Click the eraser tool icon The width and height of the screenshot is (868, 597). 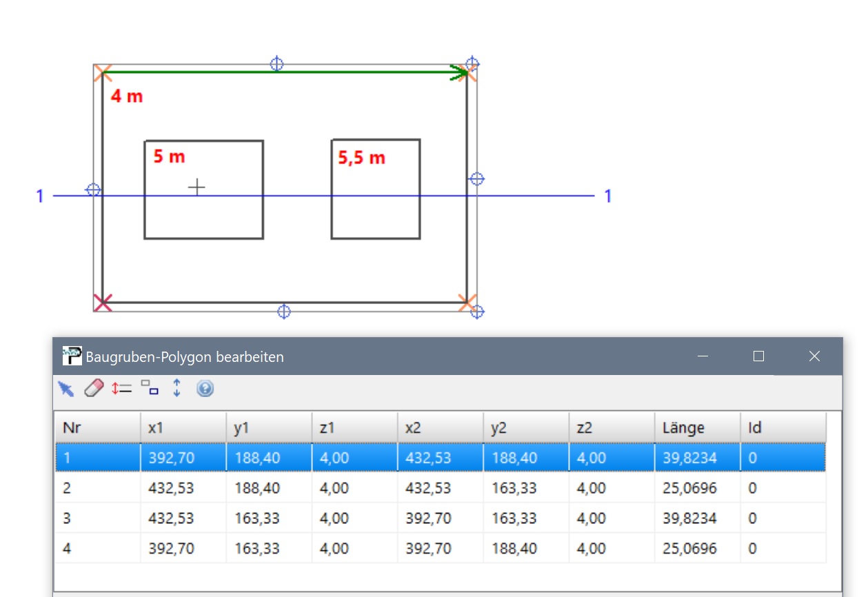click(x=94, y=389)
